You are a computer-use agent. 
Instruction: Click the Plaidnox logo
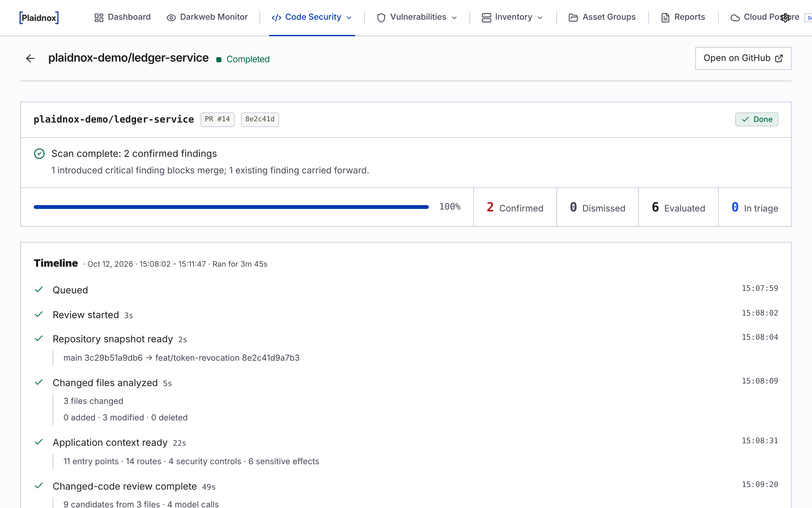pyautogui.click(x=39, y=17)
